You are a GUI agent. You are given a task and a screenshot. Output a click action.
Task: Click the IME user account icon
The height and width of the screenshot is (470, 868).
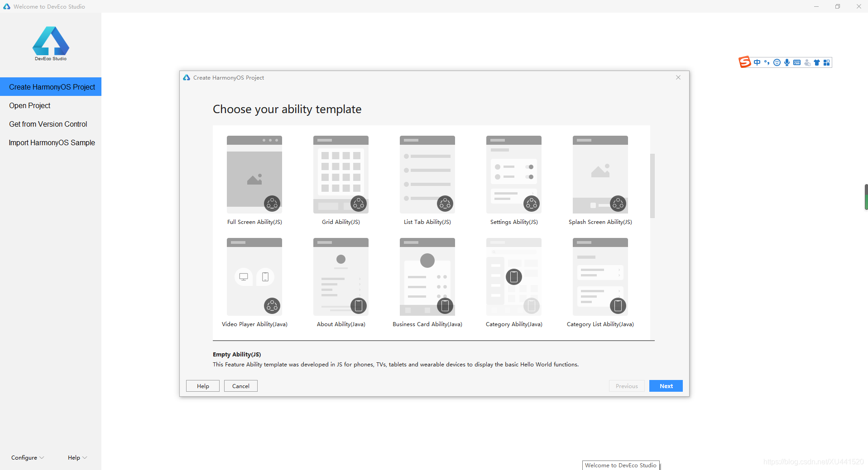click(x=807, y=62)
